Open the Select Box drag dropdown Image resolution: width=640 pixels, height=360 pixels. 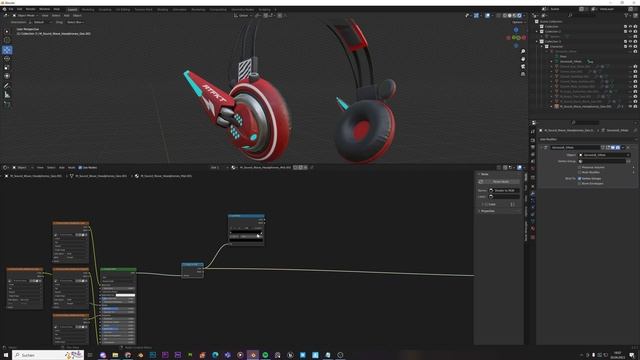point(76,22)
